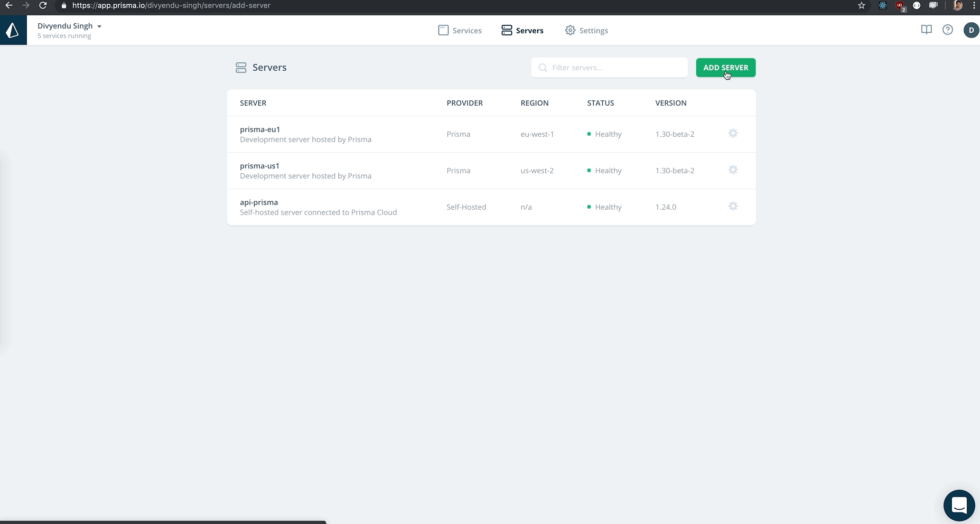Screen dimensions: 980x524
Task: Open settings gear for prisma-us1 server
Action: (733, 170)
